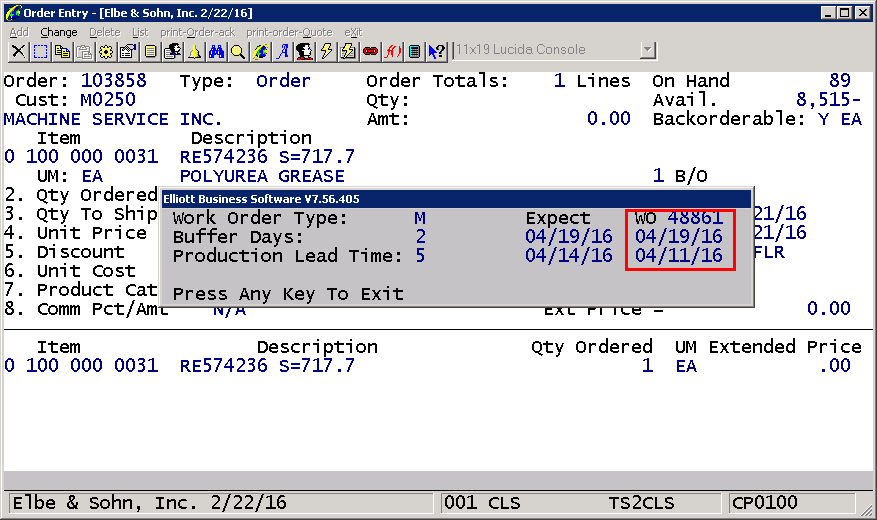Click Work Order Type value M

point(419,218)
